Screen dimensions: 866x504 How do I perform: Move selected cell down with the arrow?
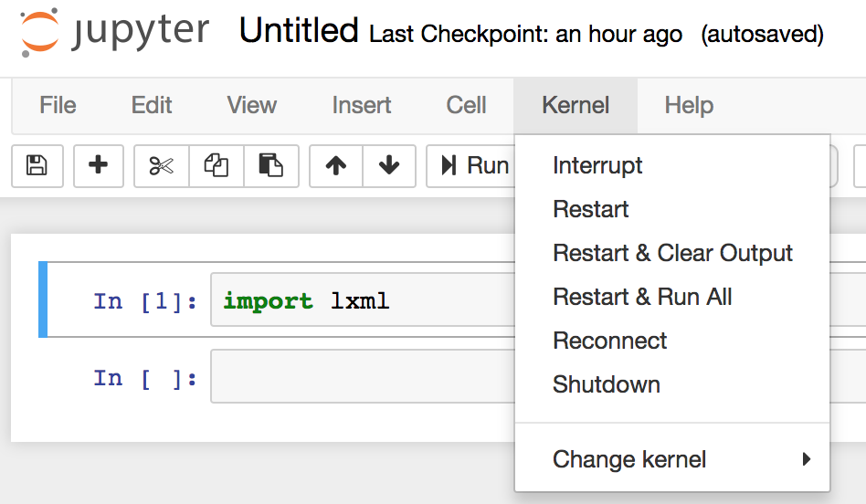pos(389,165)
